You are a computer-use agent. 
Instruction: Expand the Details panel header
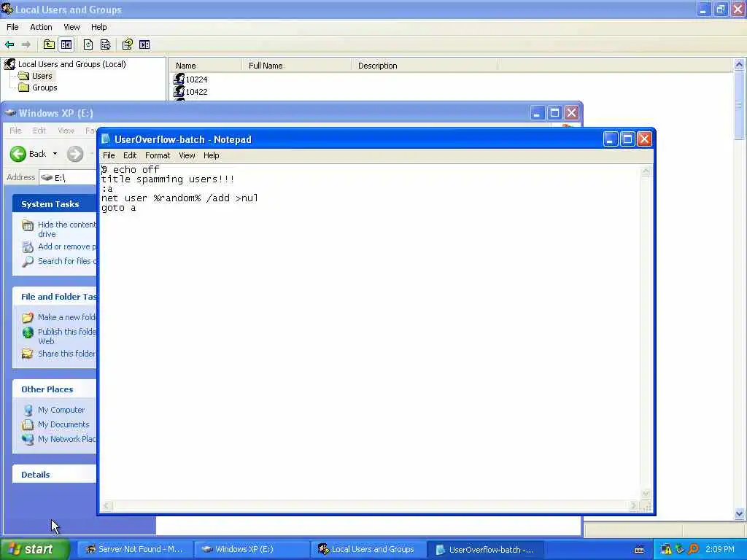tap(55, 475)
